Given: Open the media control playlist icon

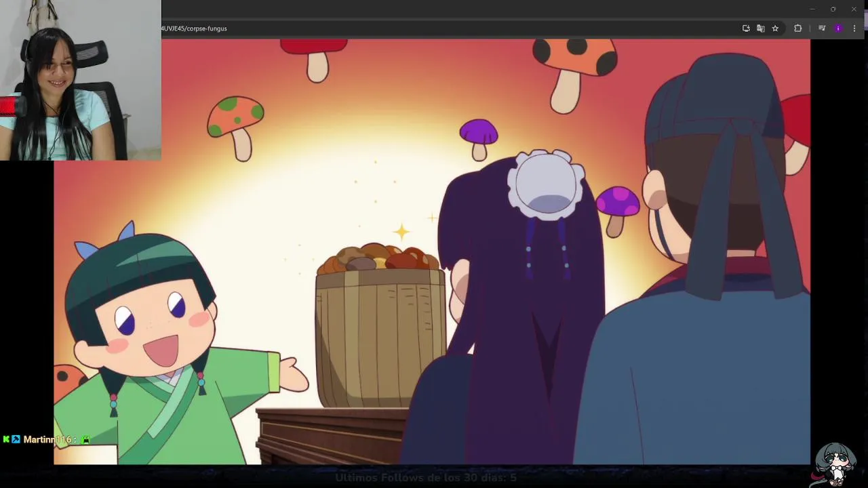Looking at the screenshot, I should coord(821,28).
